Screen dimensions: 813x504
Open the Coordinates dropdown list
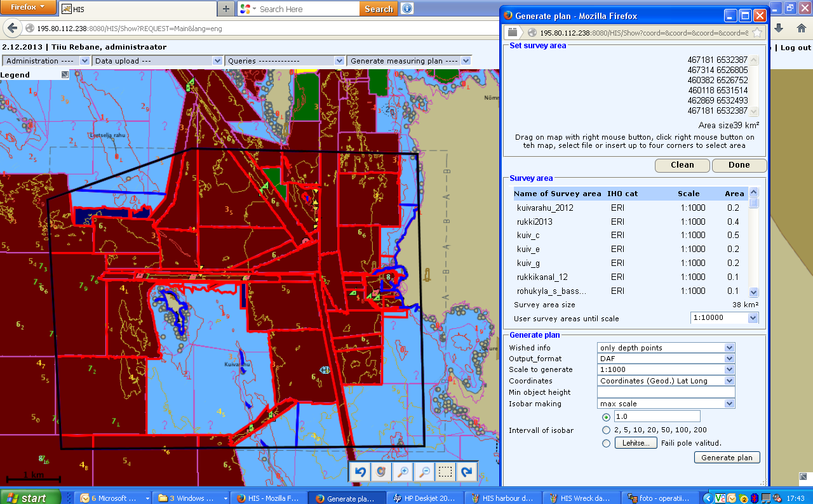pyautogui.click(x=666, y=381)
